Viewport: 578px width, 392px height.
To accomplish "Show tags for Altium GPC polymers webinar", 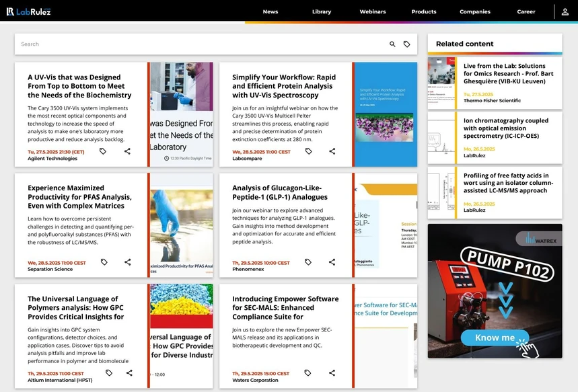I will click(109, 373).
